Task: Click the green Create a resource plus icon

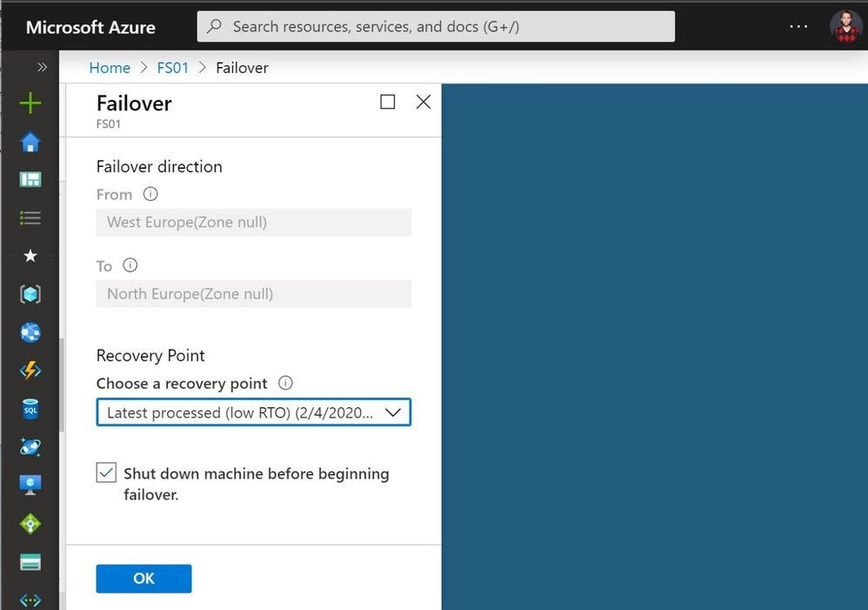Action: pos(30,103)
